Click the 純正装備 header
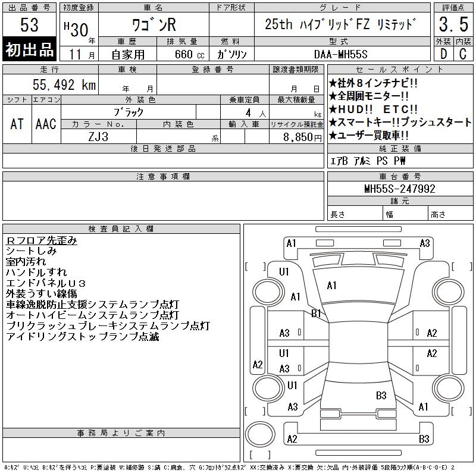 (x=400, y=148)
